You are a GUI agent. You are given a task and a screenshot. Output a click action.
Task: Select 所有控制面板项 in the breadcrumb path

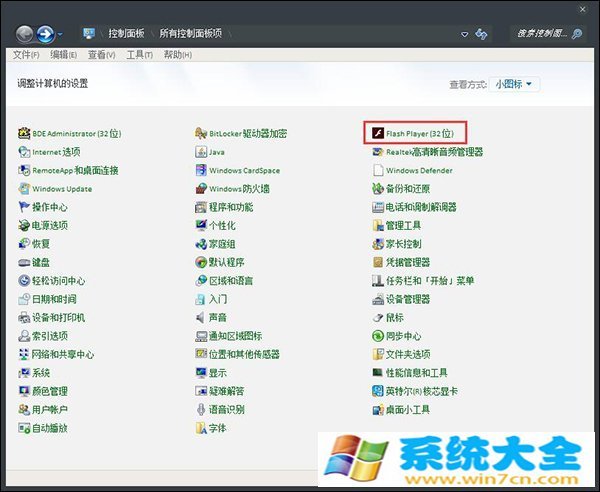click(191, 34)
